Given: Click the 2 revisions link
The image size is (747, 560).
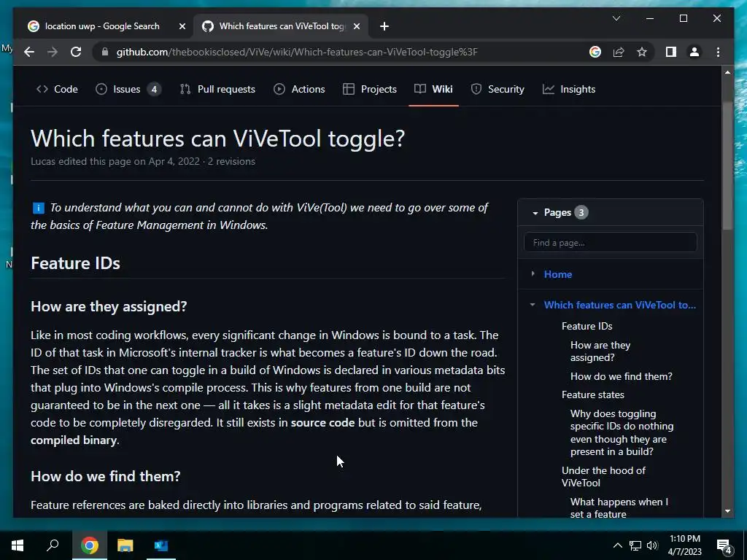Looking at the screenshot, I should pyautogui.click(x=231, y=161).
